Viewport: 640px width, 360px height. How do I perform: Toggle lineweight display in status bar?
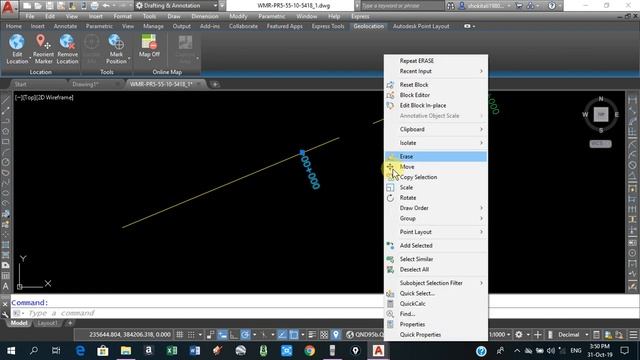tap(312, 335)
